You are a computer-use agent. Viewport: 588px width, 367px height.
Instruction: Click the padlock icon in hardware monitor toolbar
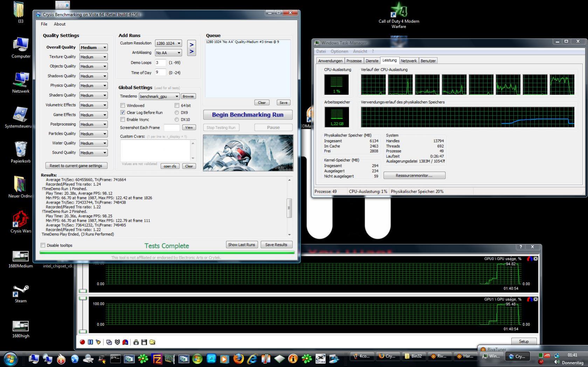click(136, 342)
